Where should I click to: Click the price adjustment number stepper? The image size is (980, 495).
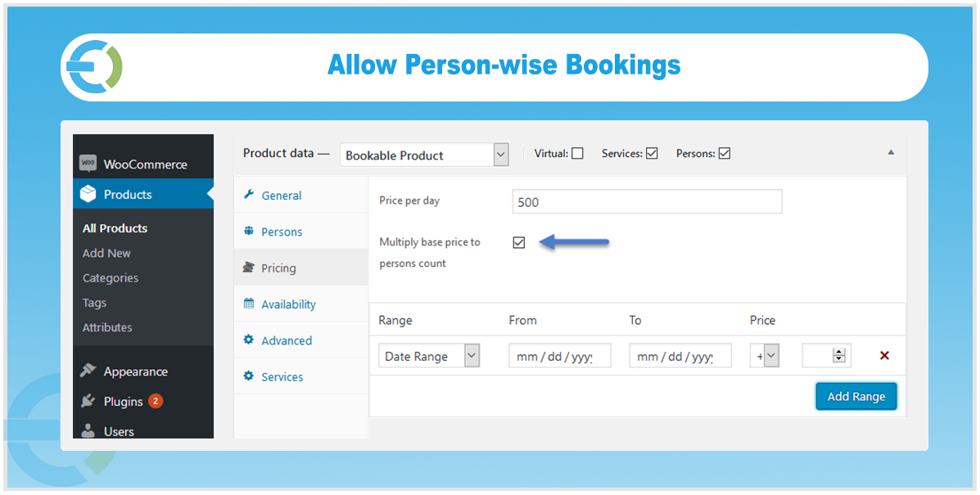point(838,356)
